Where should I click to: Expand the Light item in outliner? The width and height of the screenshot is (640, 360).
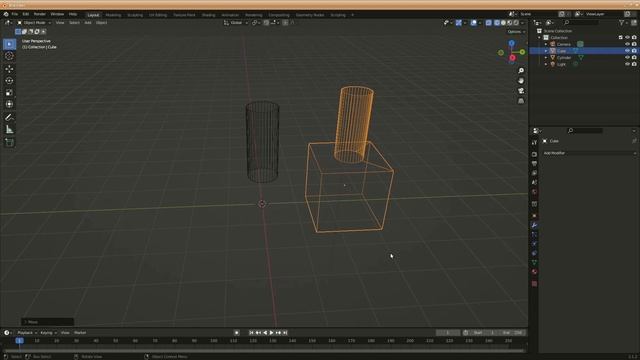pos(546,64)
